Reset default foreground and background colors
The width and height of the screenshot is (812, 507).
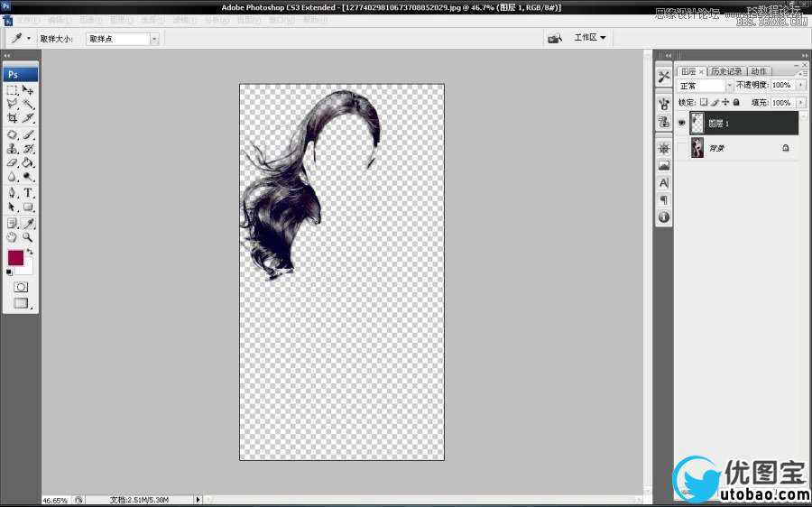pyautogui.click(x=9, y=272)
